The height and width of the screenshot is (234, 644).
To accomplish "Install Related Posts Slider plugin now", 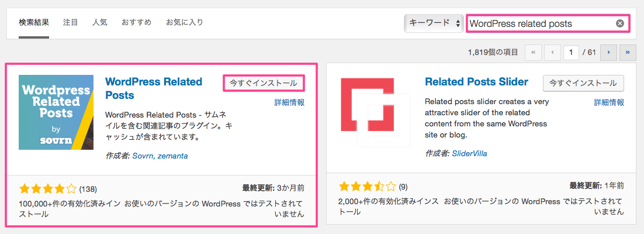I will click(x=583, y=83).
